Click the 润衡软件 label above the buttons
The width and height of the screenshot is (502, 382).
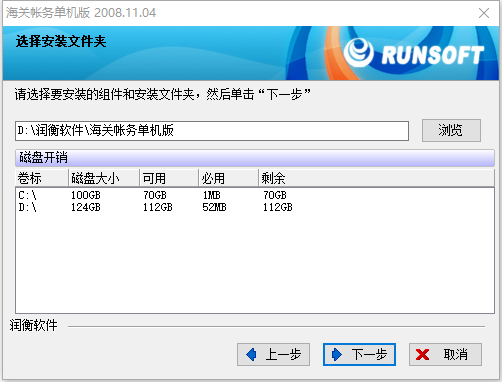click(33, 325)
